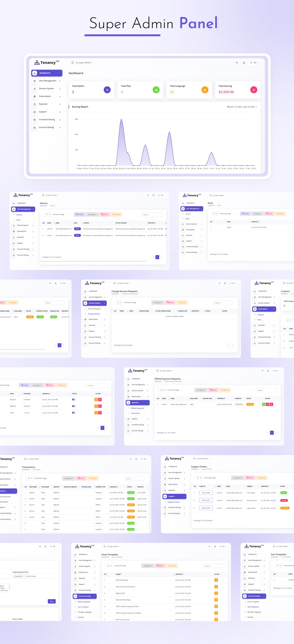
Task: Click next page arrow on Offline Payment Requests
Action: pos(276,432)
